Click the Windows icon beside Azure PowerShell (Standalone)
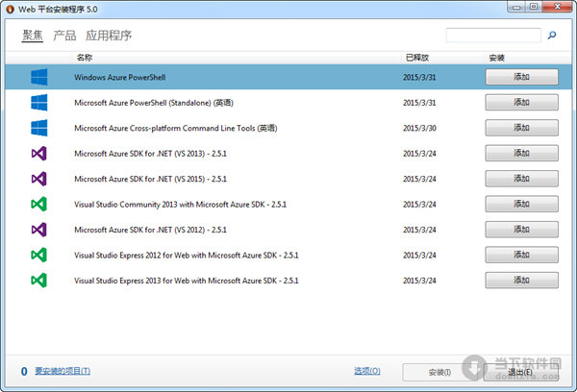577x392 pixels. [x=39, y=103]
